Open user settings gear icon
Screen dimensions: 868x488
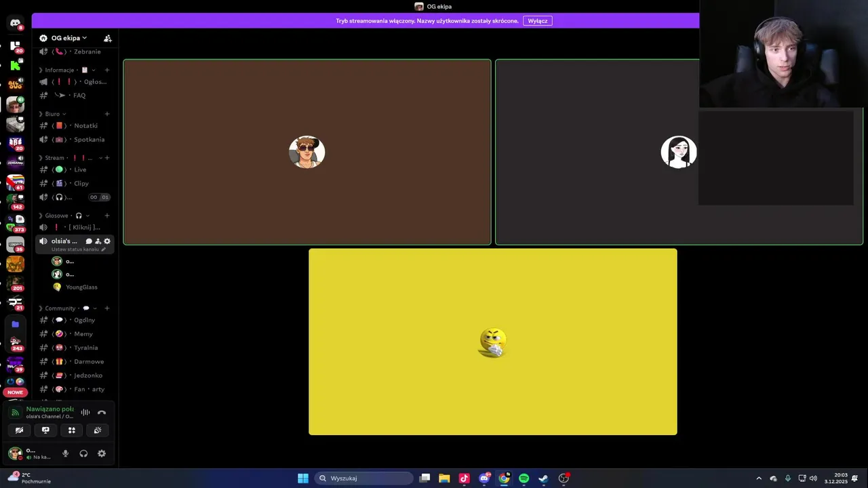coord(102,453)
